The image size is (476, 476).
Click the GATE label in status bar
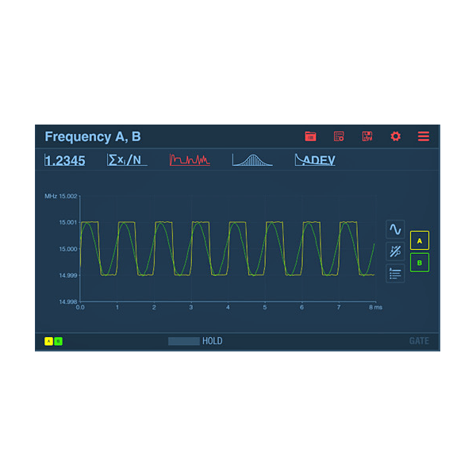tap(419, 341)
